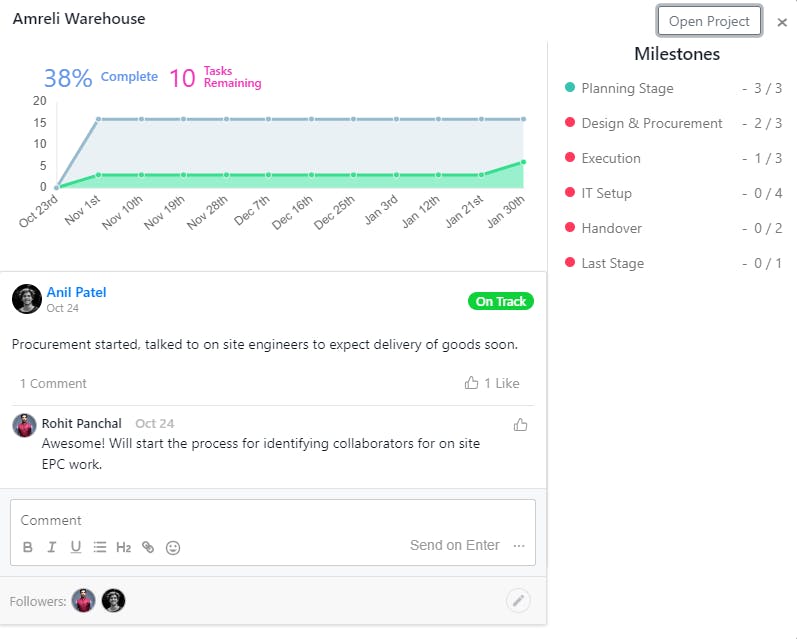Viewport: 797px width, 639px height.
Task: Like Rohit Panchal's comment
Action: (x=520, y=425)
